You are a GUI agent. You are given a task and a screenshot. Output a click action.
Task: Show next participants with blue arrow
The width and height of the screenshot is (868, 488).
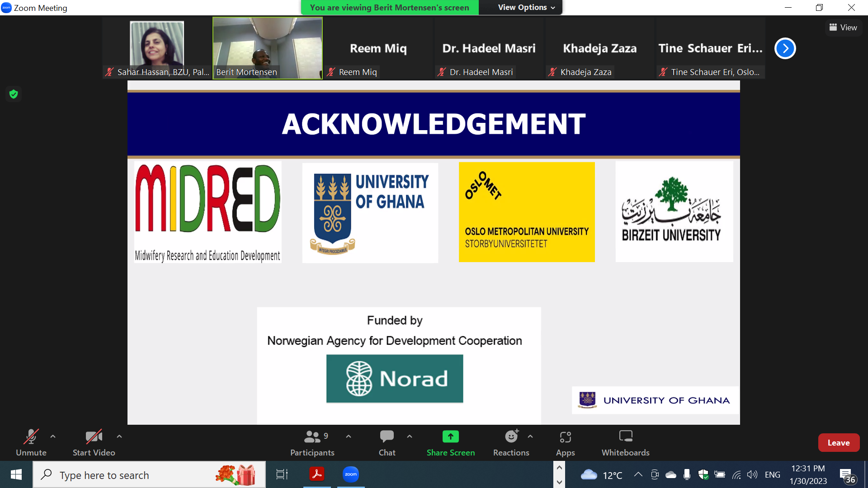click(x=785, y=48)
